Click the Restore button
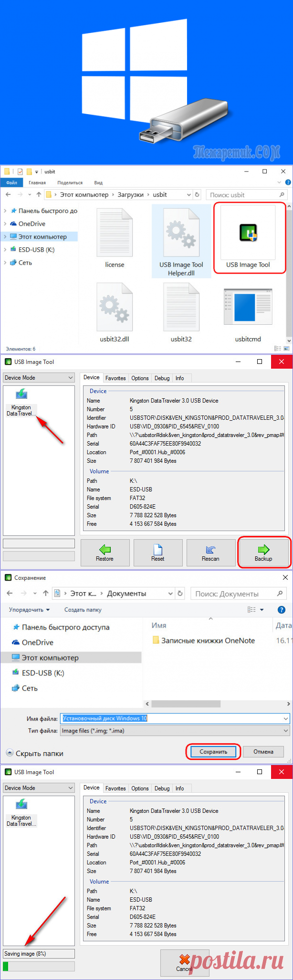Viewport: 293px width, 980px height. pos(105,553)
